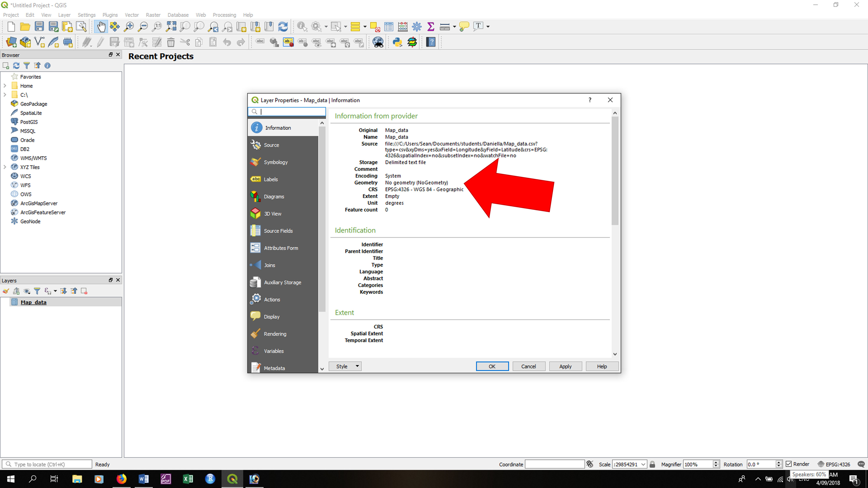Open the Scale combo box dropdown
Viewport: 868px width, 488px height.
(x=643, y=464)
